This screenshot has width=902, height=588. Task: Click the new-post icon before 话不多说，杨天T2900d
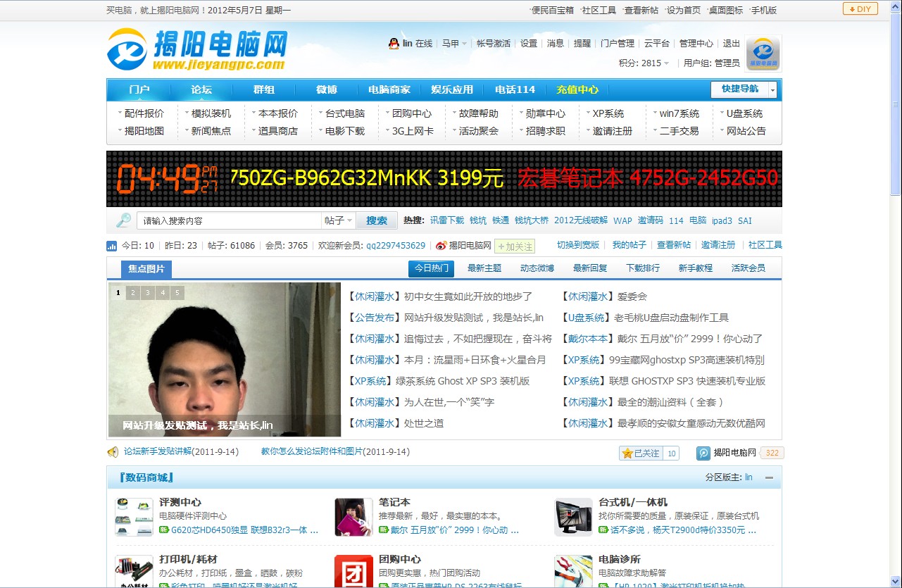pos(603,530)
